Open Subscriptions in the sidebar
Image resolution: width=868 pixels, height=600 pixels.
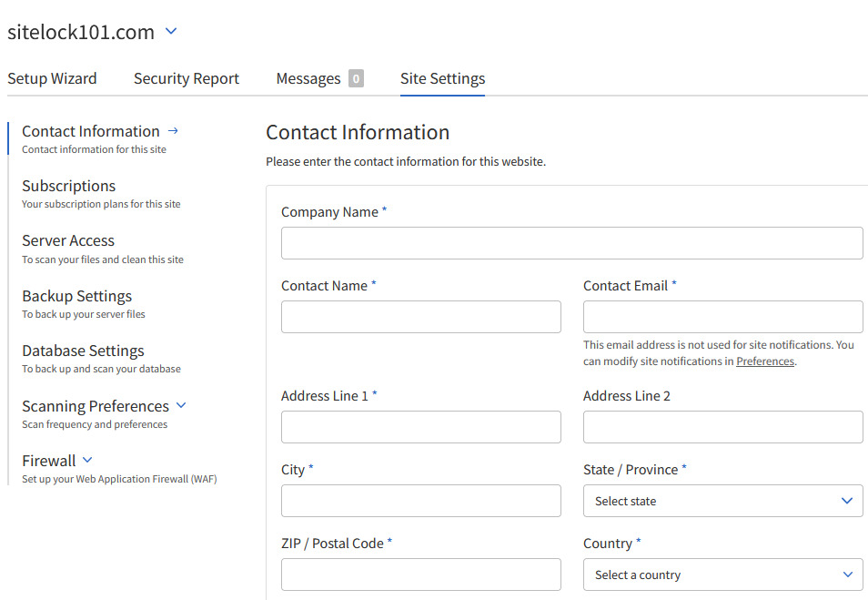(69, 186)
